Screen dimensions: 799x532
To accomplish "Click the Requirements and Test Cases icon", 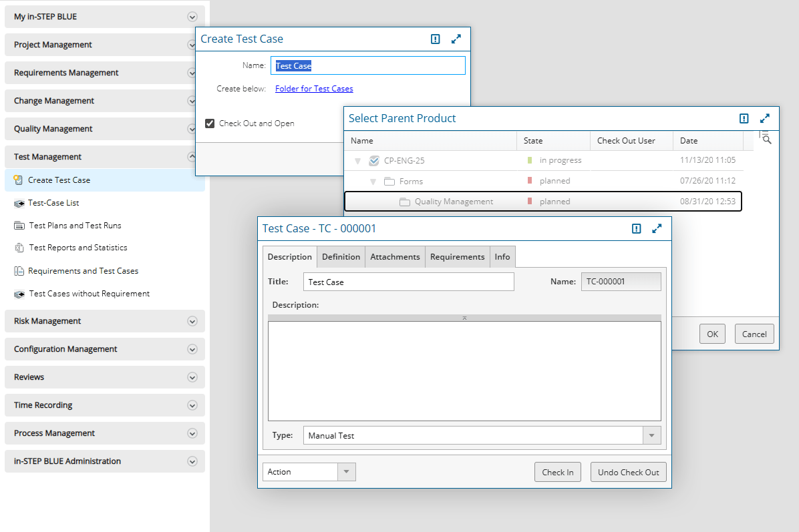I will tap(19, 271).
